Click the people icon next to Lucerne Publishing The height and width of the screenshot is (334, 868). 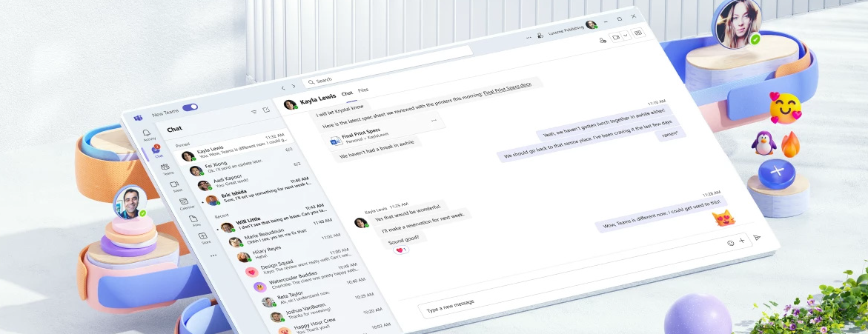point(540,34)
